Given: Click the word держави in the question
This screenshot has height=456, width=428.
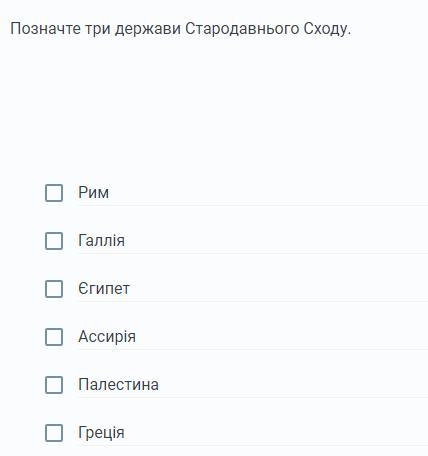Looking at the screenshot, I should 148,29.
